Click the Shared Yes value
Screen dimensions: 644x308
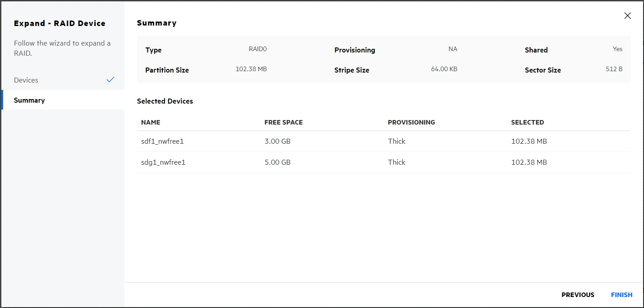pyautogui.click(x=617, y=49)
